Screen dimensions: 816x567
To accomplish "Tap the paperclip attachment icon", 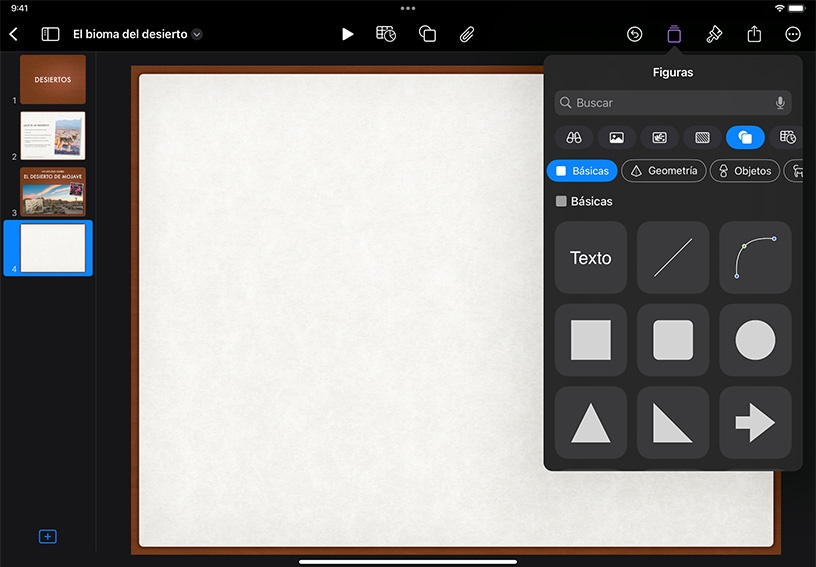I will 467,34.
